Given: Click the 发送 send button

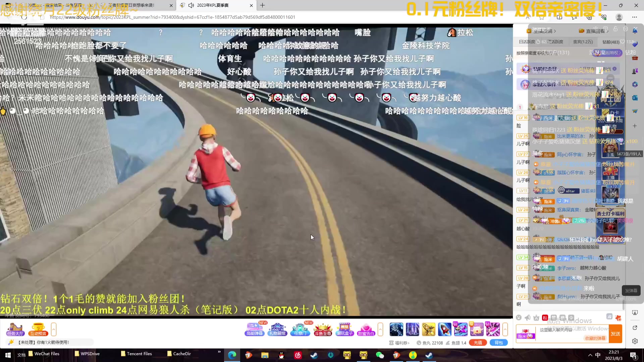Looking at the screenshot, I should [615, 334].
